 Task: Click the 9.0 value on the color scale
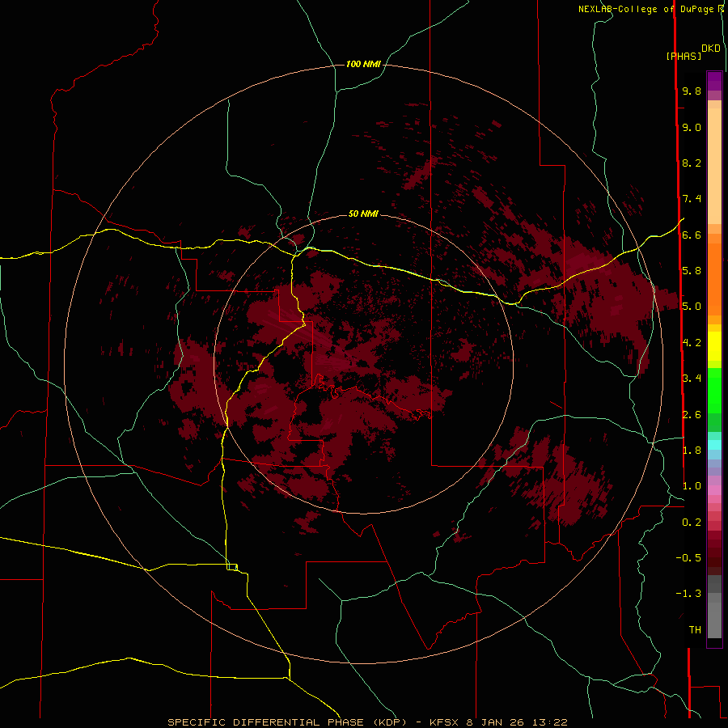pos(692,127)
